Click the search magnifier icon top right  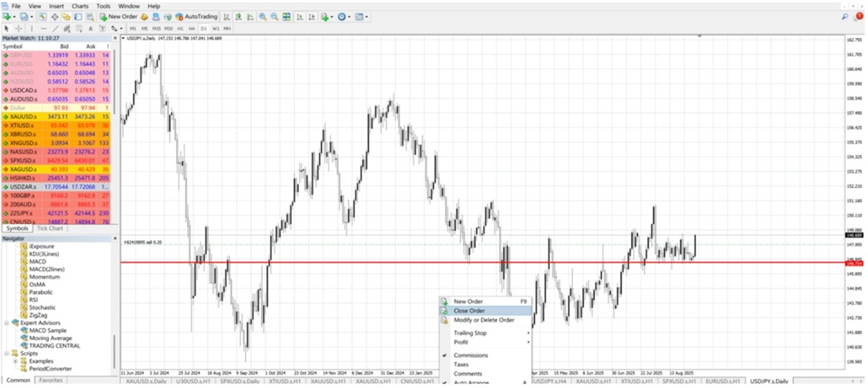[x=845, y=17]
